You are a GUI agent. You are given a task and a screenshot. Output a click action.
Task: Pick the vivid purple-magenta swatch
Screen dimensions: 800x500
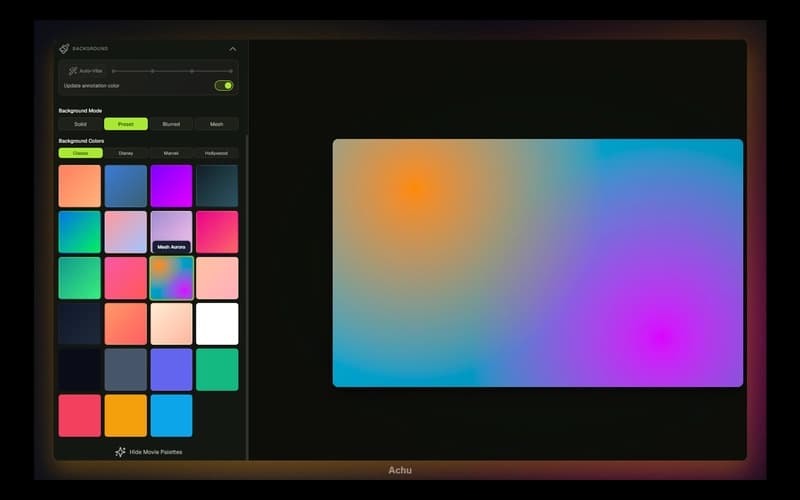(171, 186)
